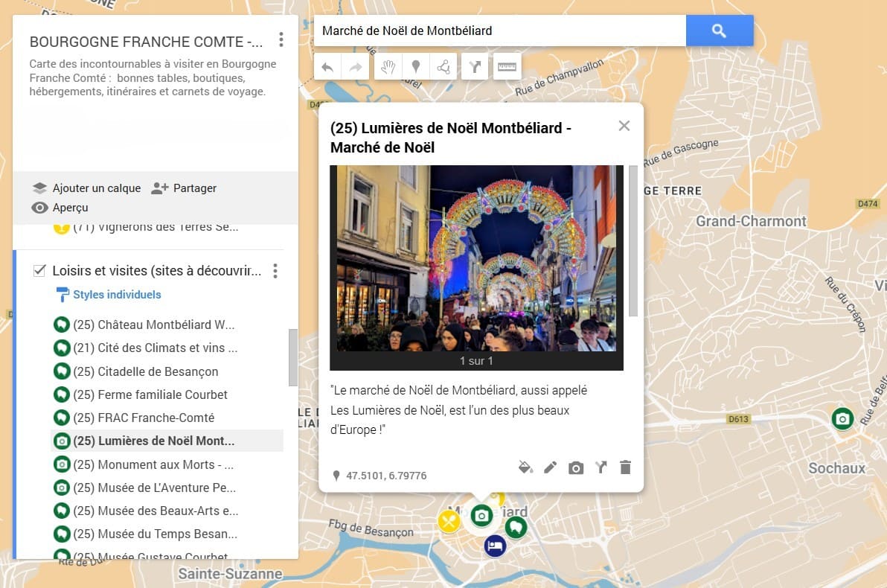
Task: Delete the place with the trash icon
Action: [625, 467]
